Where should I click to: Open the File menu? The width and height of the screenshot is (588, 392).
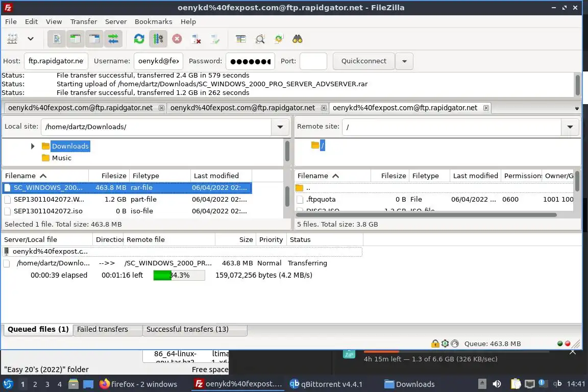pyautogui.click(x=11, y=22)
